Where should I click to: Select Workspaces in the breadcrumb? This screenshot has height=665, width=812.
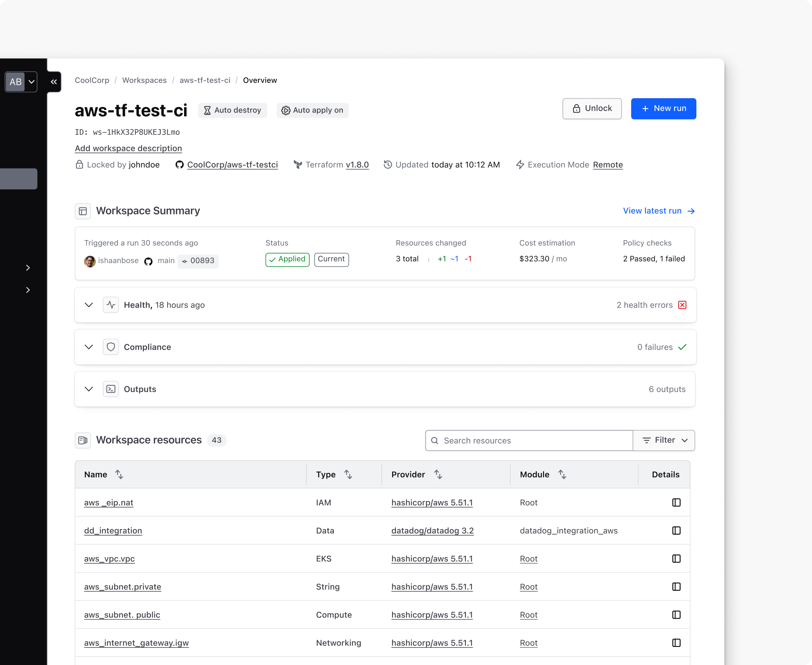[144, 80]
